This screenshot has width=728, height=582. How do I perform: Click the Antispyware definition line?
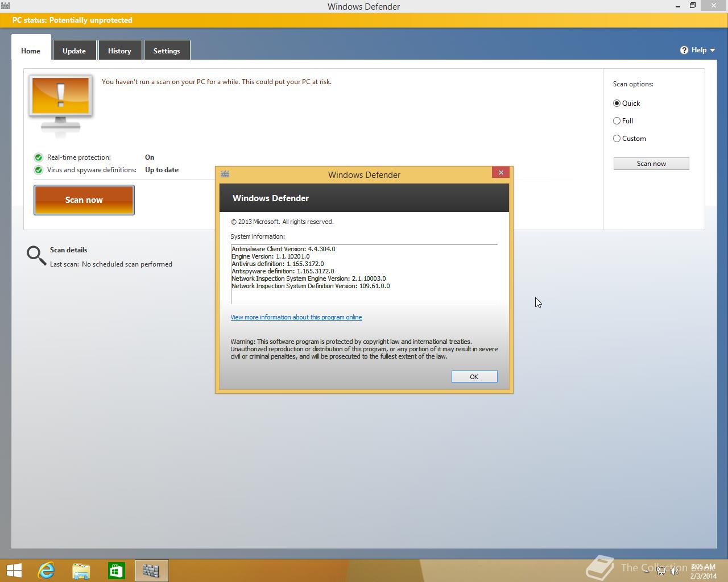pyautogui.click(x=283, y=271)
